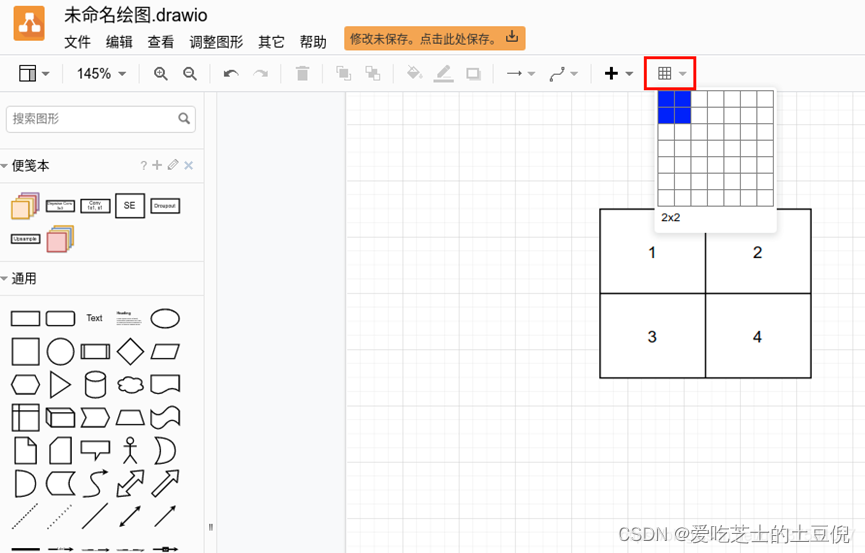This screenshot has height=553, width=865.
Task: Select the bidirectional block arrow shape
Action: (130, 483)
